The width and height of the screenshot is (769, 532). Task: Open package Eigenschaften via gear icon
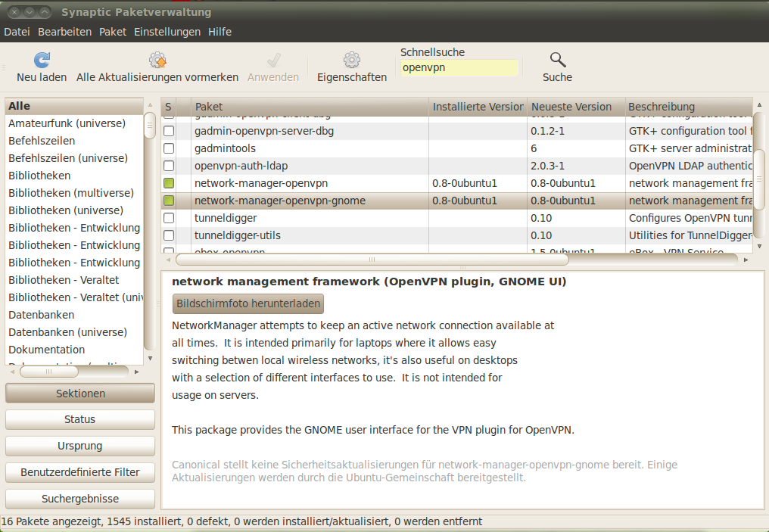352,60
